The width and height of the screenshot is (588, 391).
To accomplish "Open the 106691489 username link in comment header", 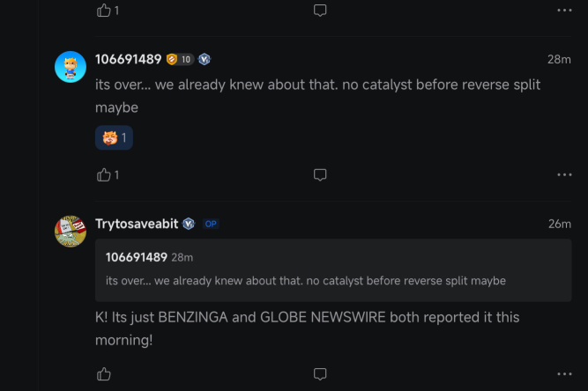I will click(128, 59).
